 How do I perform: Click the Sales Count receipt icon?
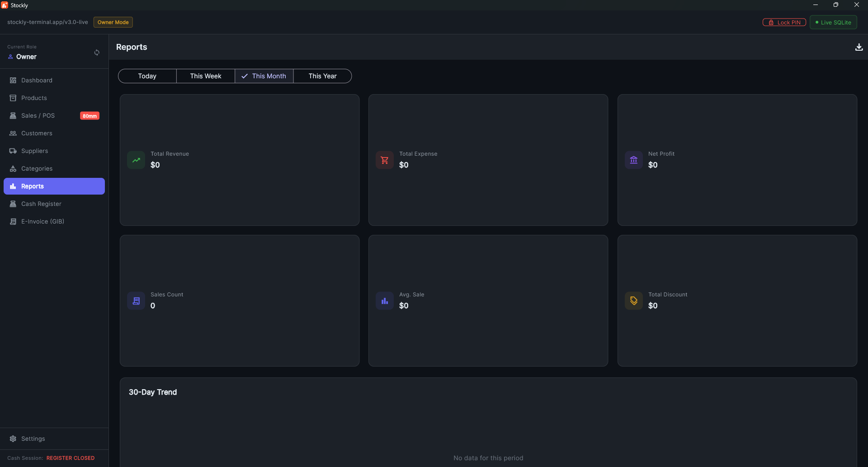(x=136, y=300)
